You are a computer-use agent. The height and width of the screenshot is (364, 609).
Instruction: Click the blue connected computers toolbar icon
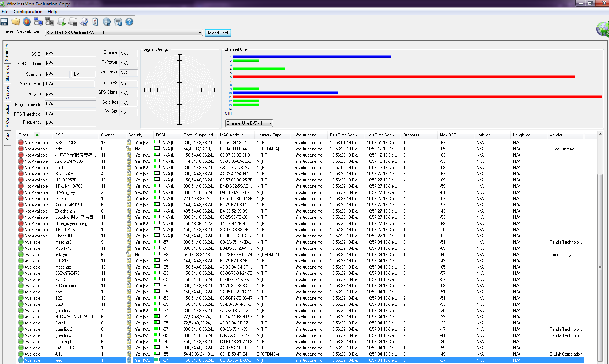tap(38, 22)
